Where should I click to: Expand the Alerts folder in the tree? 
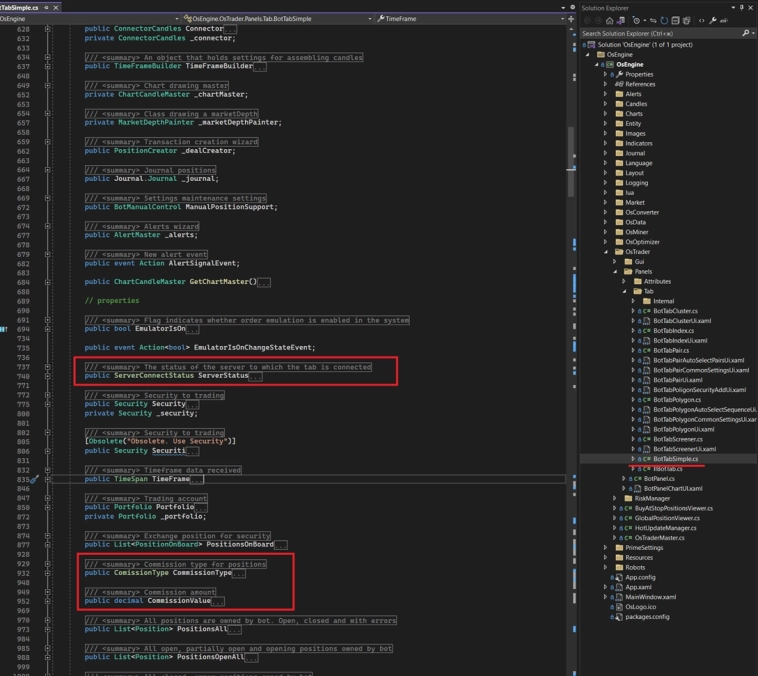[x=605, y=94]
